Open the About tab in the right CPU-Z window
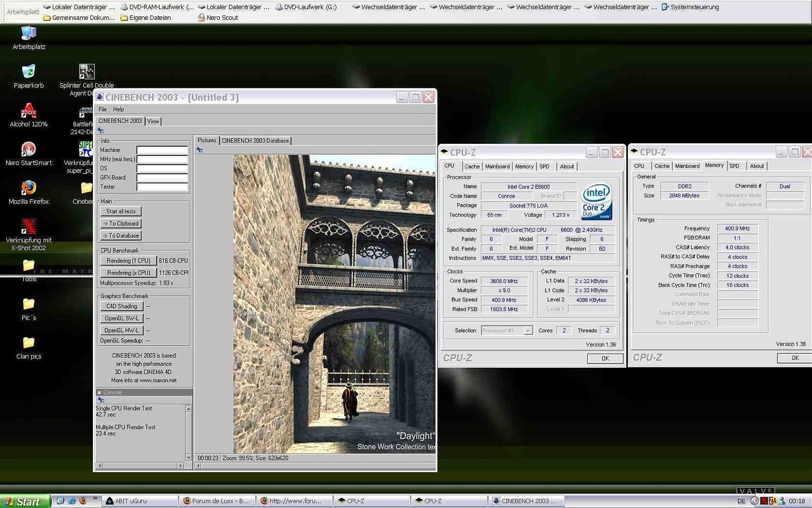 757,166
